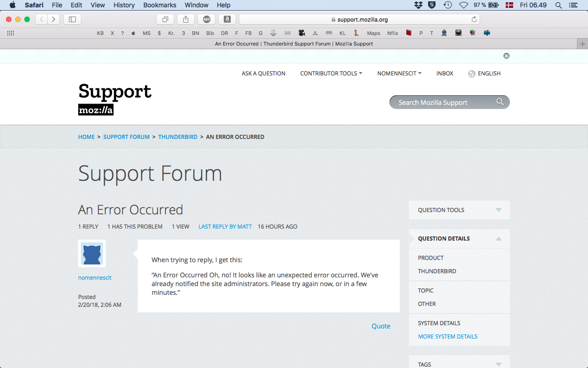Expand the Question Tools panel
Screen dimensions: 588x368
pyautogui.click(x=459, y=210)
